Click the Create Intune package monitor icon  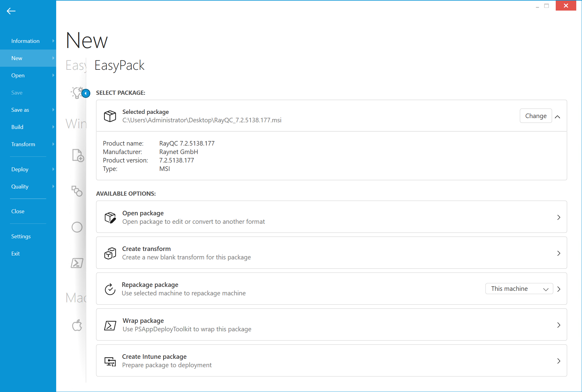110,361
